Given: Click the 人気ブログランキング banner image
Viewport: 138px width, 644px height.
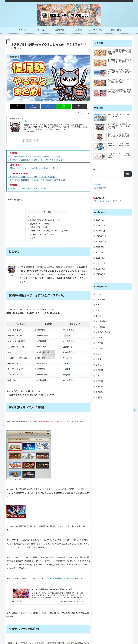Looking at the screenshot, I should (x=99, y=198).
